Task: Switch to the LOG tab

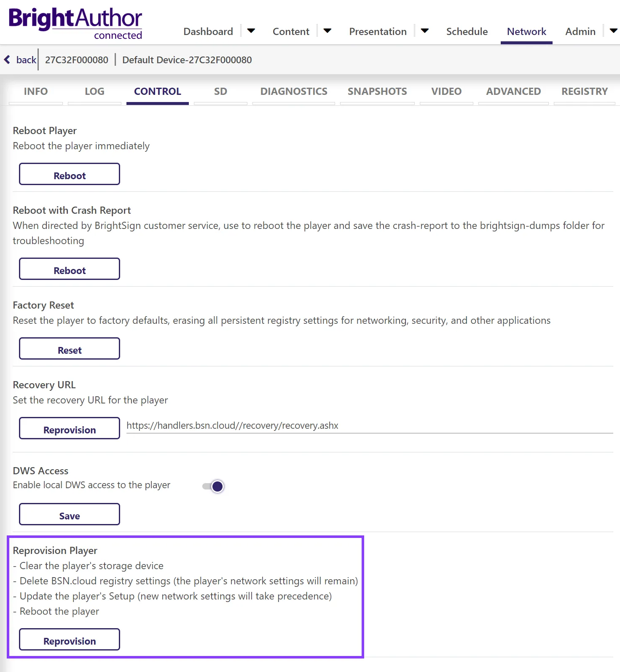Action: point(94,91)
